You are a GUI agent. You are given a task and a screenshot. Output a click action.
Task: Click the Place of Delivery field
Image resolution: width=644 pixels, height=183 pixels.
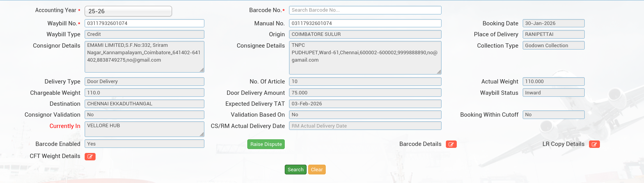click(x=553, y=34)
